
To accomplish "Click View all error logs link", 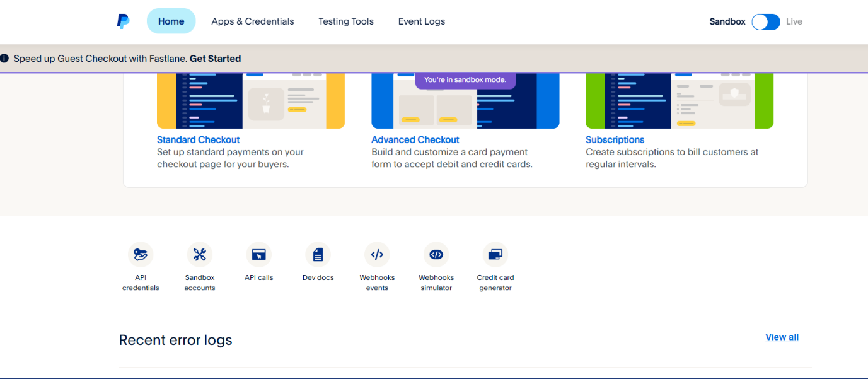I will [x=782, y=337].
